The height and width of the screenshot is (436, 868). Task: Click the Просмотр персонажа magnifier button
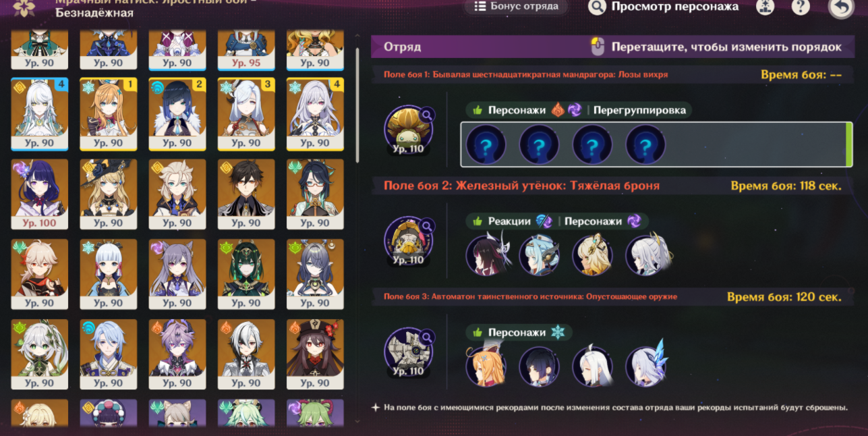(597, 7)
